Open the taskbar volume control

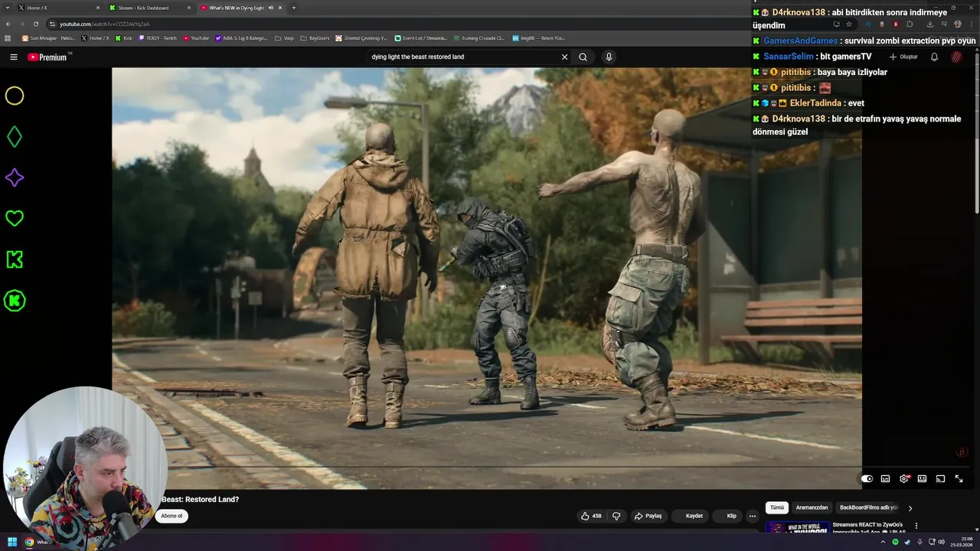pos(941,542)
